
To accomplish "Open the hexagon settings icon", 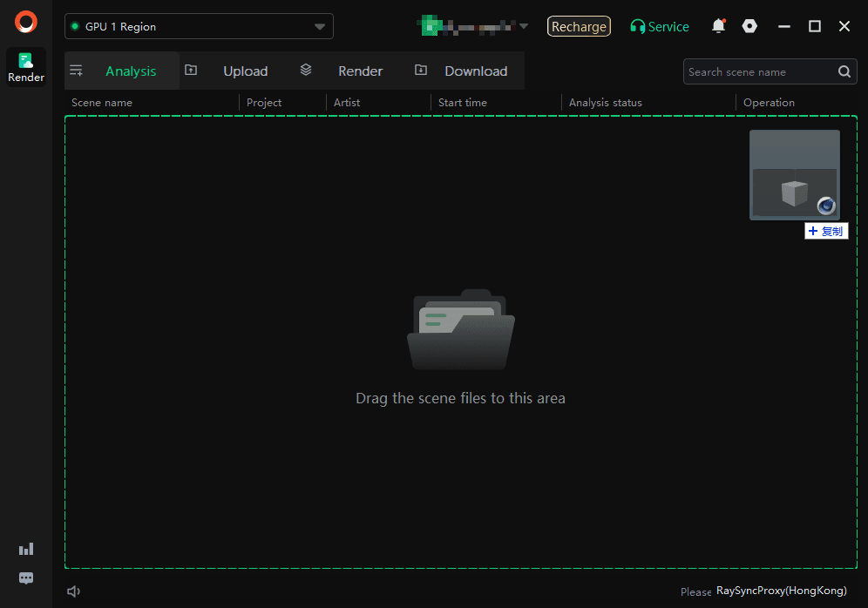I will pos(749,26).
